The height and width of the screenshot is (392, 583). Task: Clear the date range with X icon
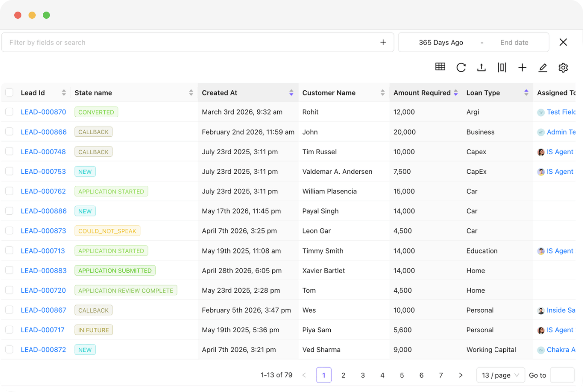pyautogui.click(x=563, y=42)
